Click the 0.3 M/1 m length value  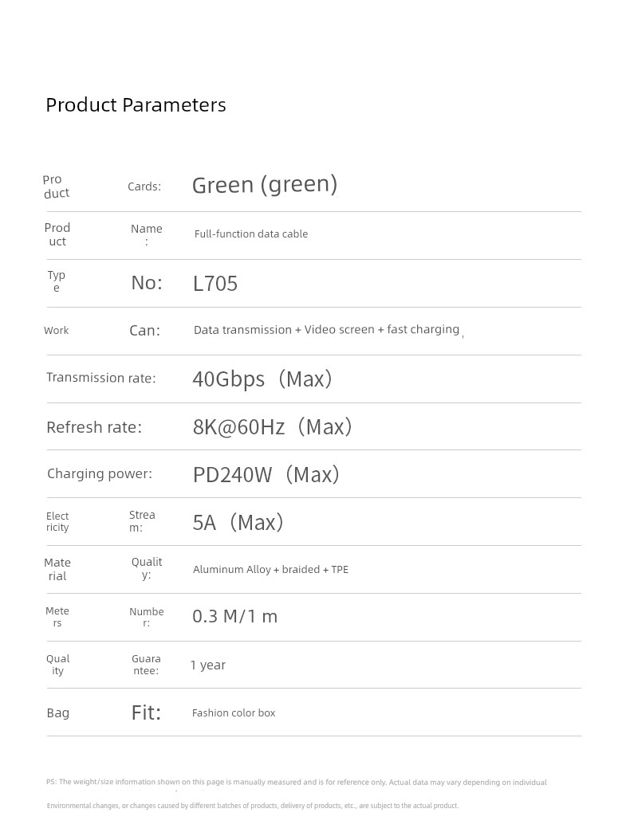click(x=234, y=616)
